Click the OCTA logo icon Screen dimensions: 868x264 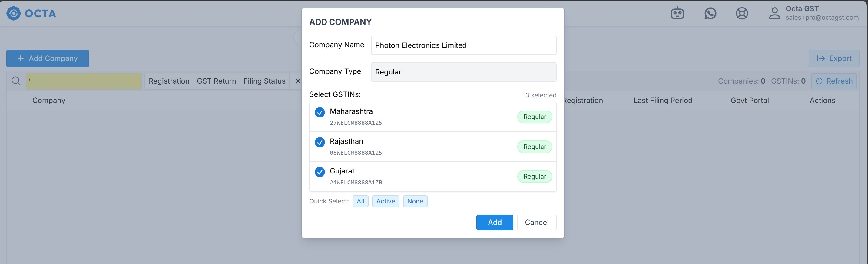14,13
